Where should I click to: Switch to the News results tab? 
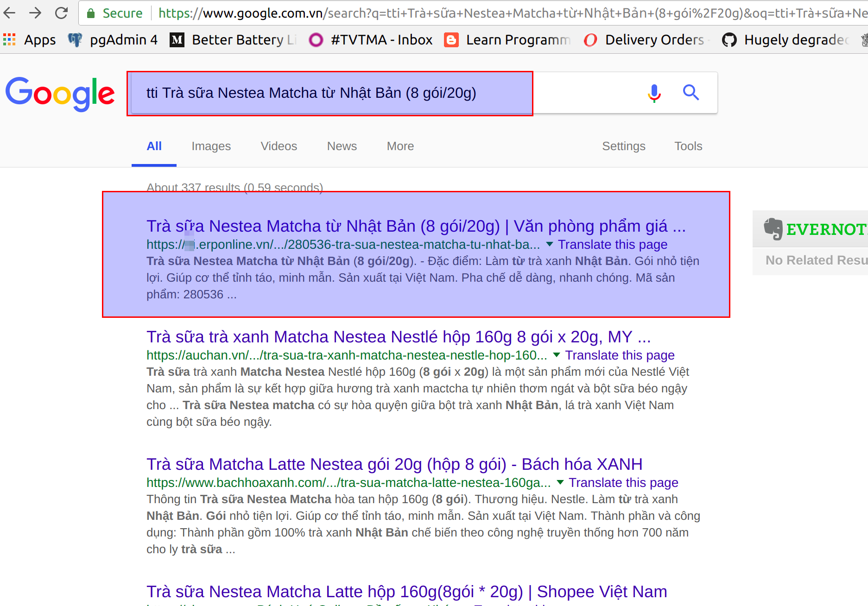tap(342, 146)
